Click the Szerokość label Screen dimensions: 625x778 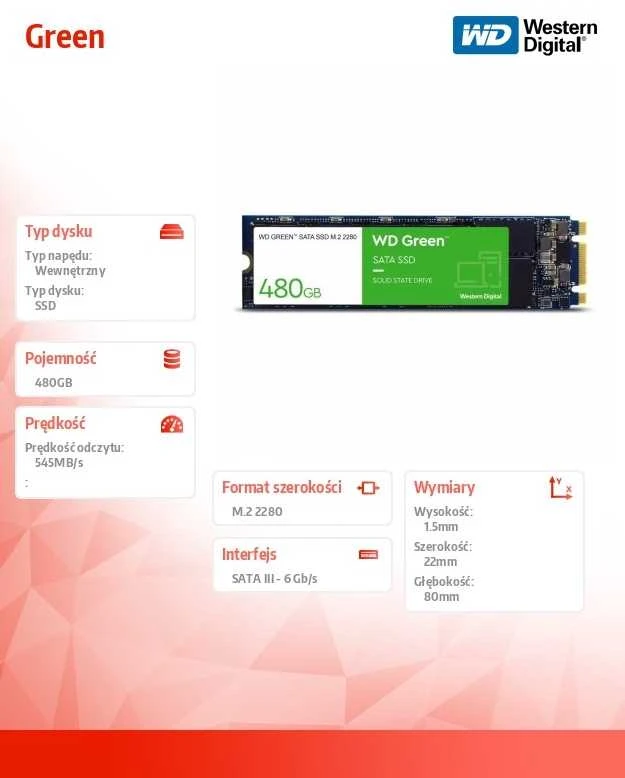443,547
